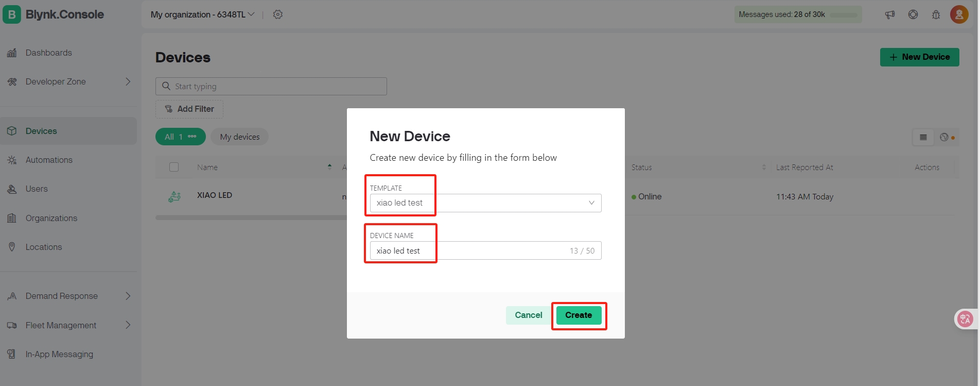Click the Demand Response icon
Image resolution: width=980 pixels, height=386 pixels.
pyautogui.click(x=12, y=296)
